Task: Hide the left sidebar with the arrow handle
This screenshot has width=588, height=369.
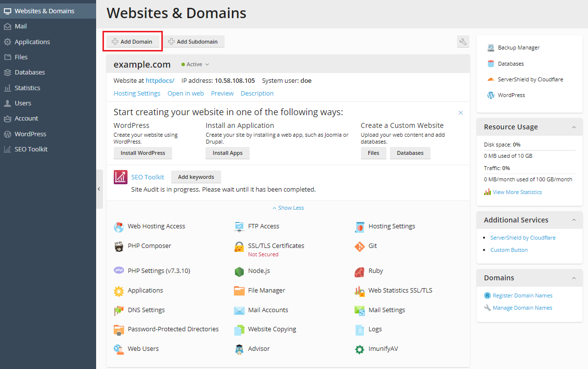Action: (99, 189)
